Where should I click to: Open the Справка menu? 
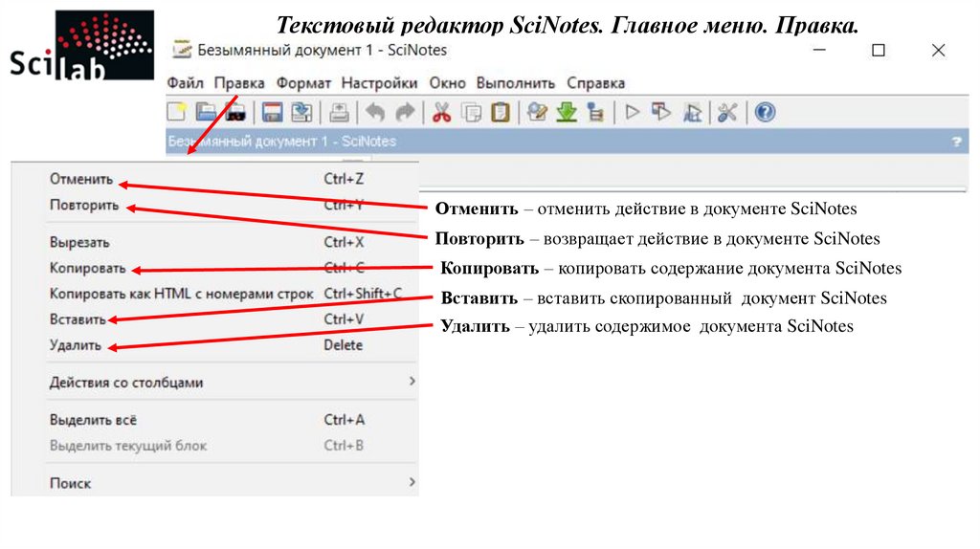pyautogui.click(x=595, y=83)
